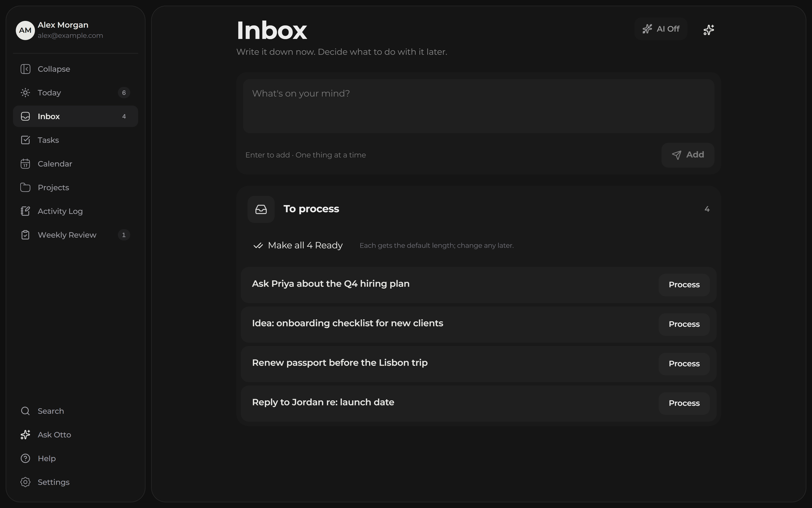The image size is (812, 508).
Task: Focus the 'What's on your mind?' field
Action: pos(479,106)
